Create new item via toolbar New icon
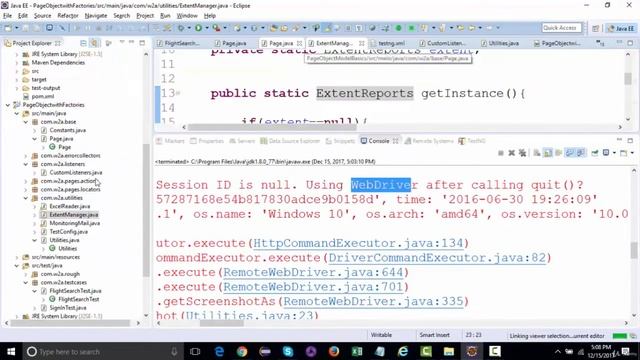 [x=8, y=28]
